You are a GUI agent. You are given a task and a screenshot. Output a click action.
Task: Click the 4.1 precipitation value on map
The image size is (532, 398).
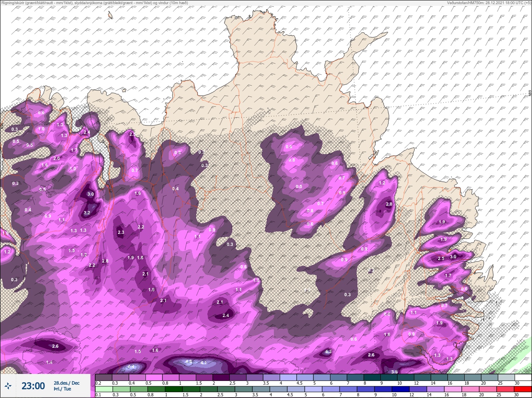click(204, 363)
